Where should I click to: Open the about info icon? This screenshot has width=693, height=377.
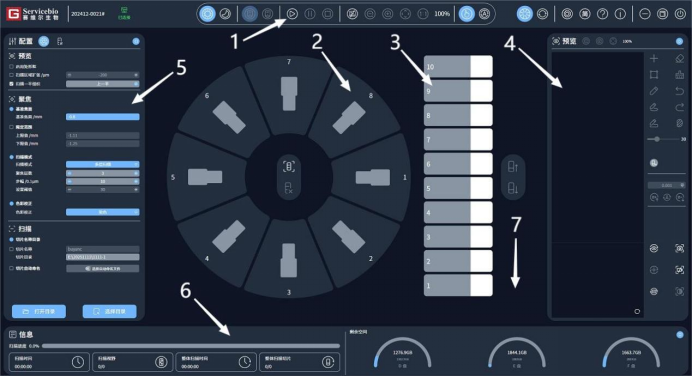pyautogui.click(x=620, y=14)
